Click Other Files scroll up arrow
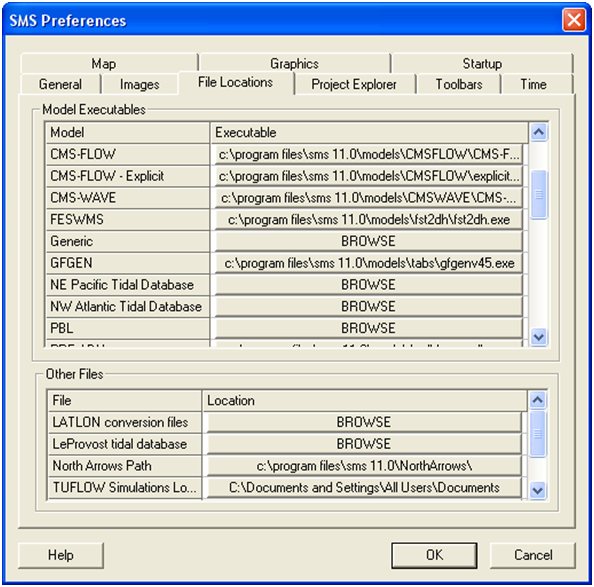This screenshot has width=594, height=587. tap(538, 400)
